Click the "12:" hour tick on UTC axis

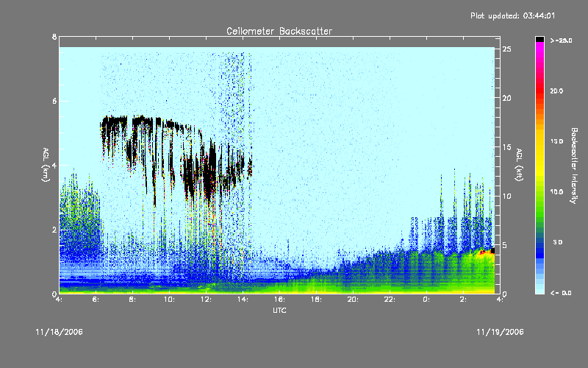tap(207, 300)
